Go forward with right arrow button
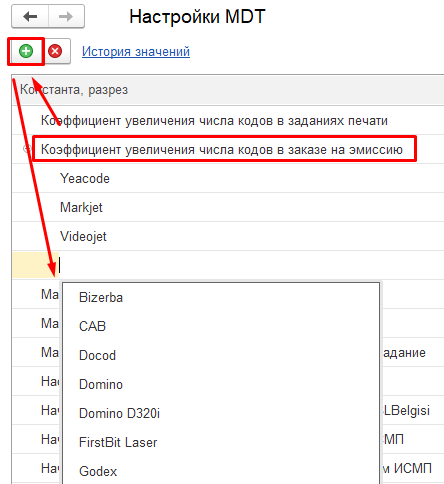444x484 pixels. (66, 16)
